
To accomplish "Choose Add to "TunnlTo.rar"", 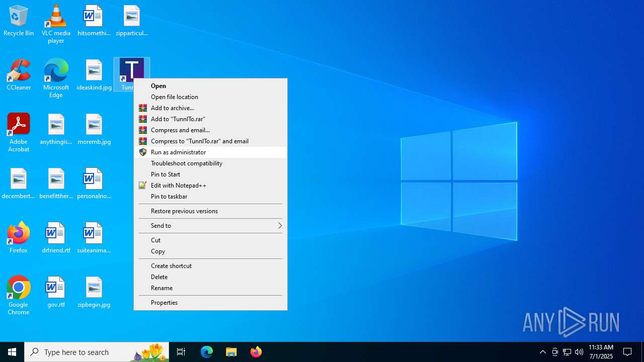I will point(210,119).
